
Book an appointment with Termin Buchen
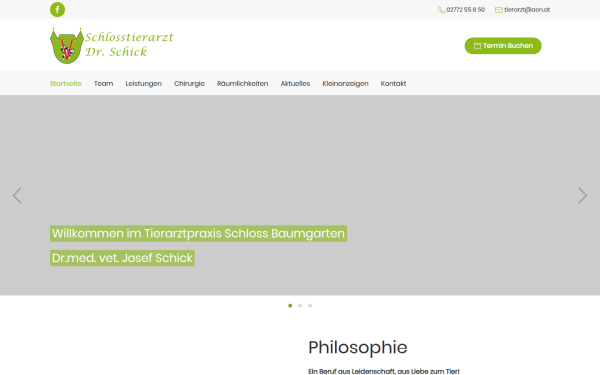click(503, 46)
